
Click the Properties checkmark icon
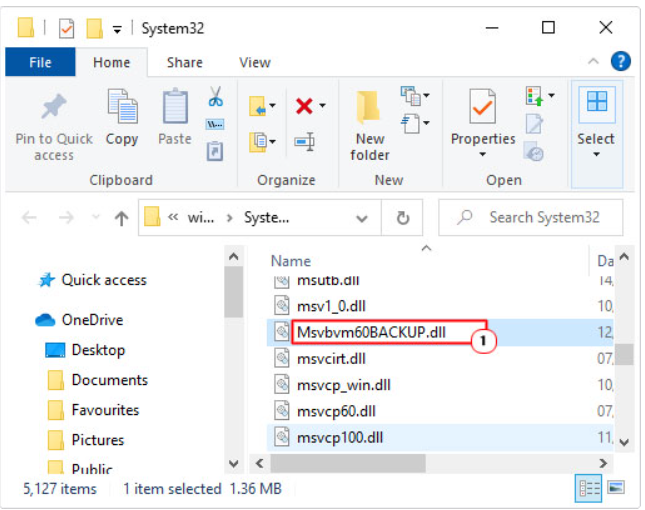click(x=483, y=106)
